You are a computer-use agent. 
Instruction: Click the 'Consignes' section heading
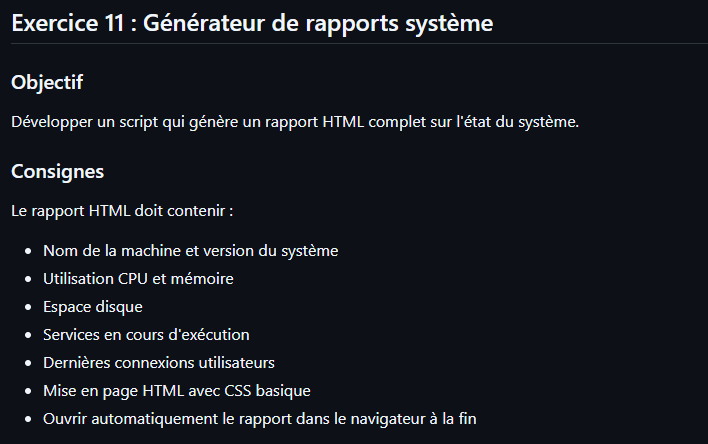(x=58, y=171)
